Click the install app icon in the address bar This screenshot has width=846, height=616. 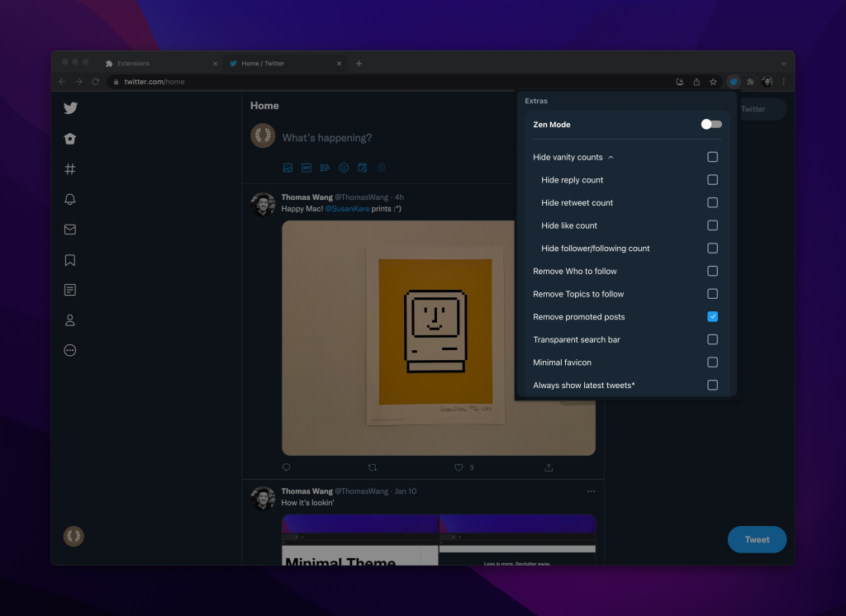(x=680, y=82)
